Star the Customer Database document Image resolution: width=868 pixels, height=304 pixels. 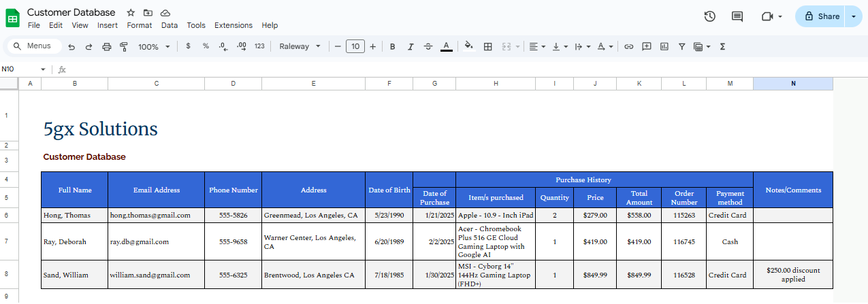[x=131, y=13]
